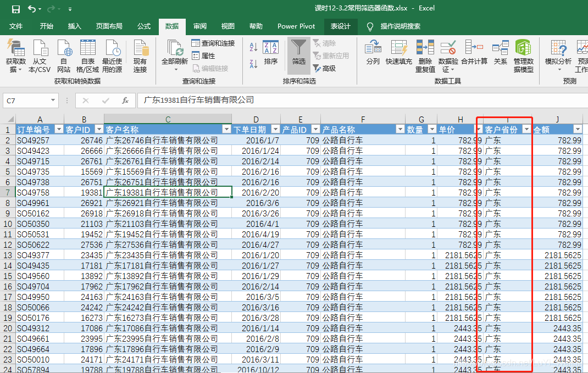
Task: Click the Redo arrow icon
Action: 51,9
